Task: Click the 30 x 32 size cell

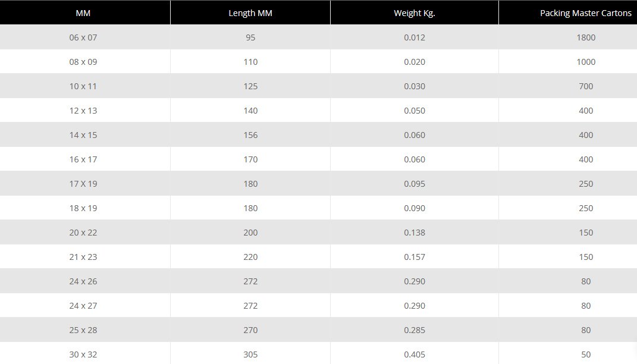Action: 83,354
